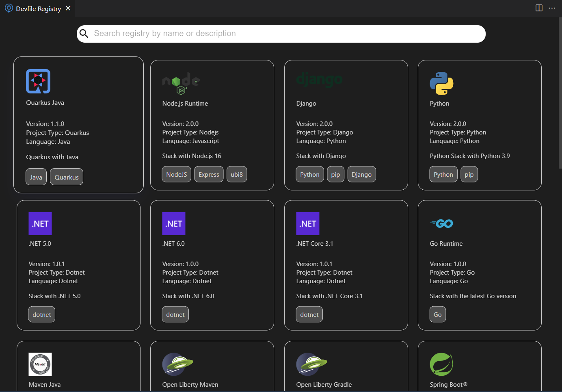Click the Node.js logo icon
Image resolution: width=562 pixels, height=392 pixels.
point(181,83)
